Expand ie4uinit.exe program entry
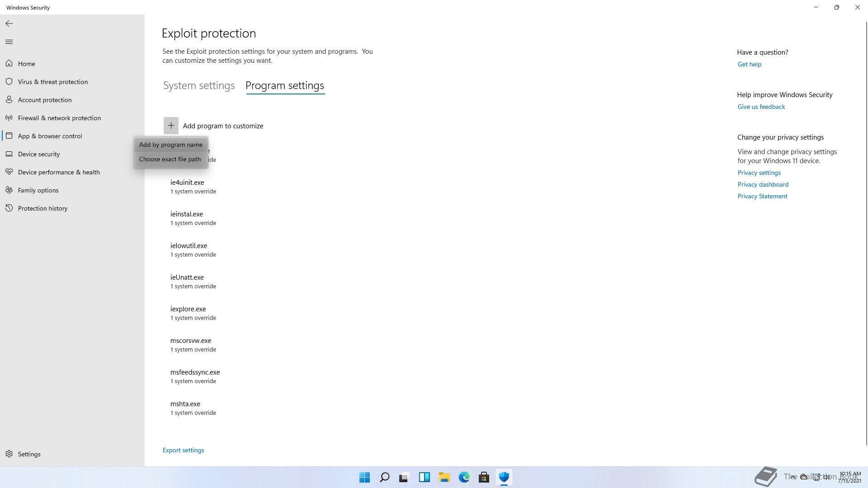Viewport: 868px width, 488px height. 193,187
